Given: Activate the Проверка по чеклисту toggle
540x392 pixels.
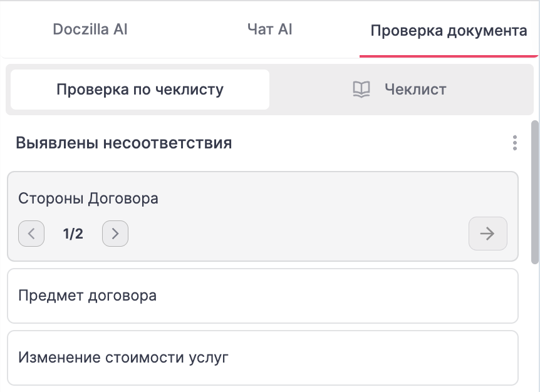Looking at the screenshot, I should tap(140, 90).
